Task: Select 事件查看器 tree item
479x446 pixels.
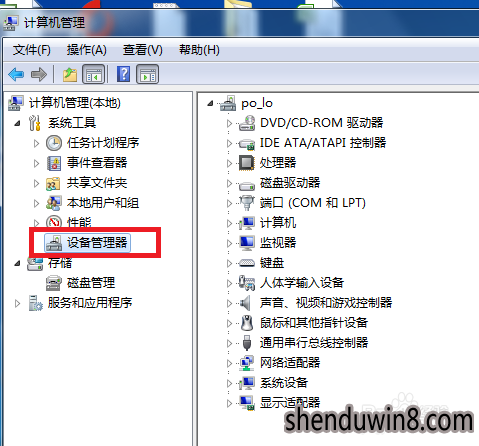Action: [97, 163]
